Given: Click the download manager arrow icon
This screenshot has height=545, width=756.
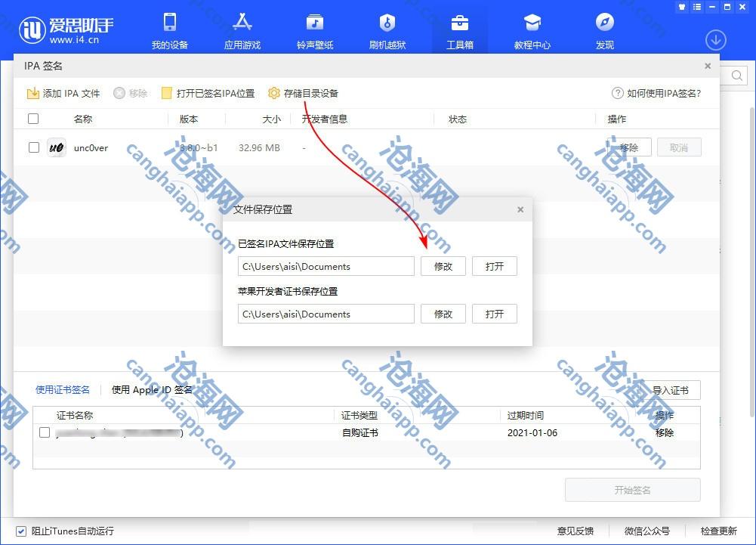Looking at the screenshot, I should point(715,40).
